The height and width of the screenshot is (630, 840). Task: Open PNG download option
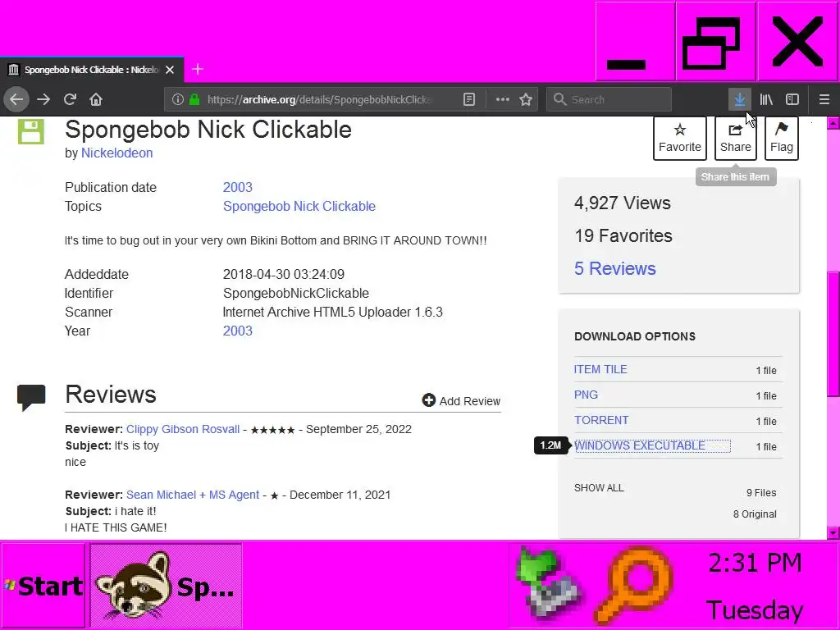pos(586,395)
